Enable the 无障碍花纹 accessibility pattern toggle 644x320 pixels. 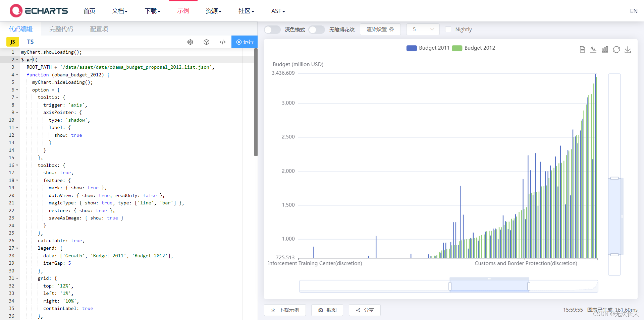tap(316, 29)
